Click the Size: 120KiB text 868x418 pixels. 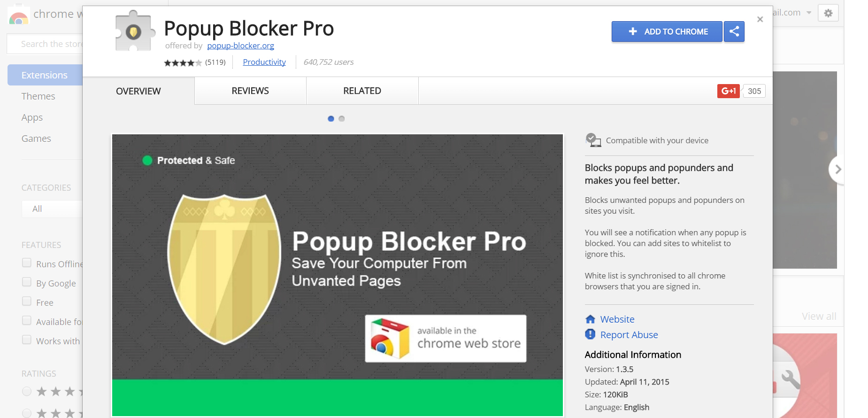(607, 395)
